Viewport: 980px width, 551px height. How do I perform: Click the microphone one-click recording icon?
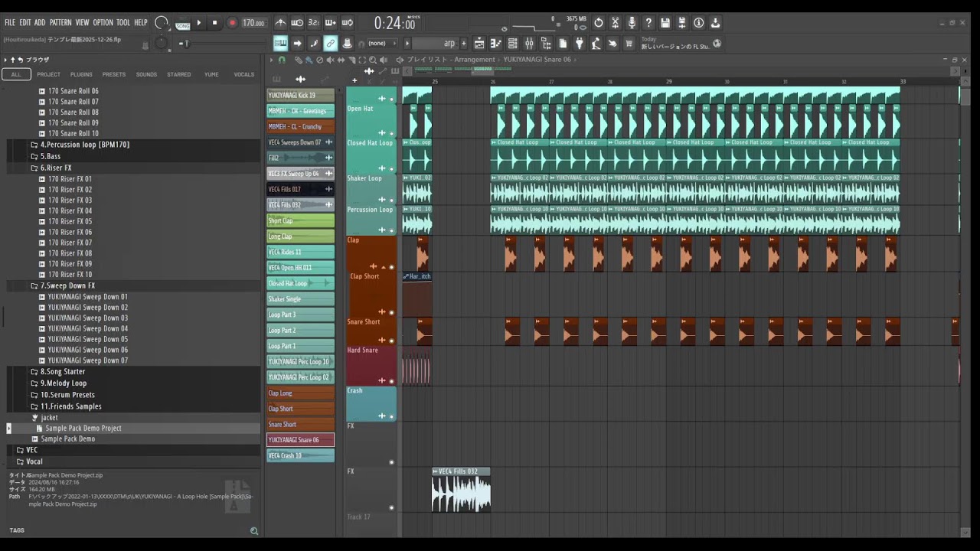632,22
